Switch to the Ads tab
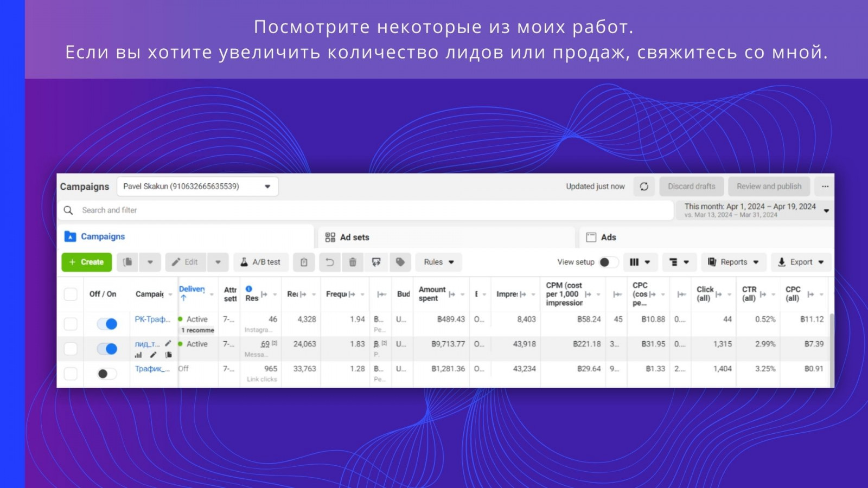This screenshot has width=868, height=488. (707, 237)
